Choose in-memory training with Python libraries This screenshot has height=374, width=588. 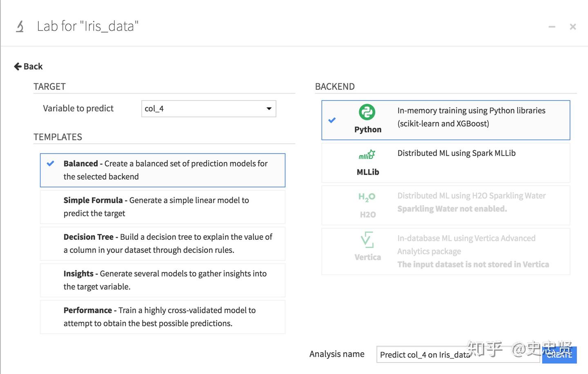point(445,120)
